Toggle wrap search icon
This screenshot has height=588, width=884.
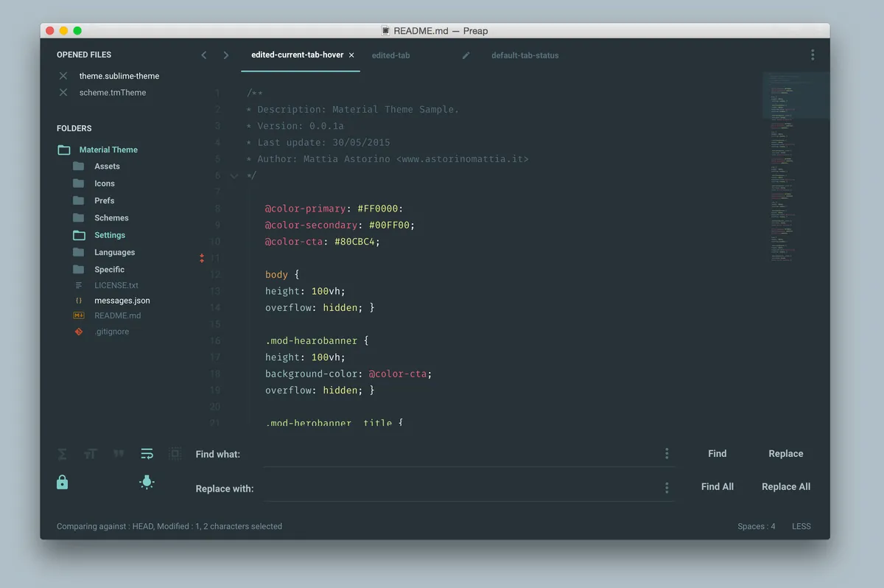pyautogui.click(x=147, y=454)
